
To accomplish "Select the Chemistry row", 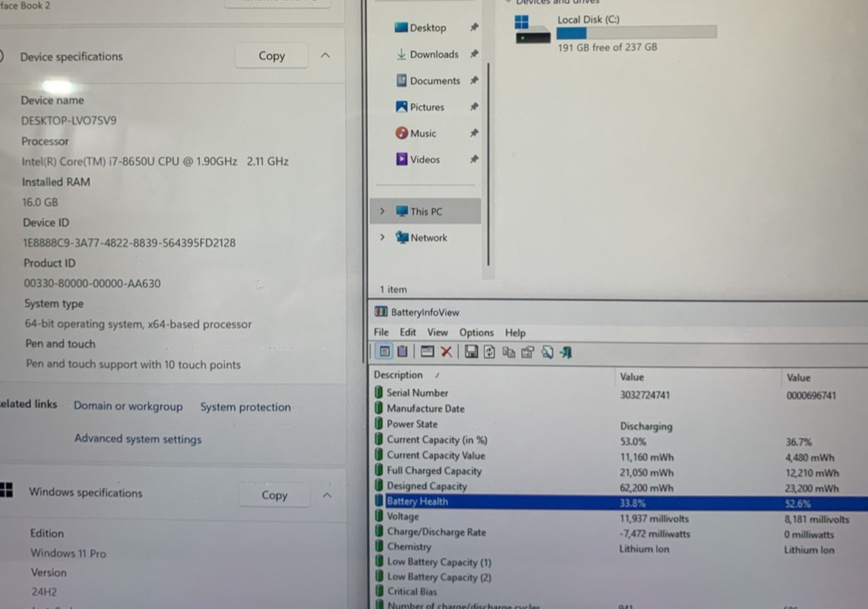I will 619,547.
